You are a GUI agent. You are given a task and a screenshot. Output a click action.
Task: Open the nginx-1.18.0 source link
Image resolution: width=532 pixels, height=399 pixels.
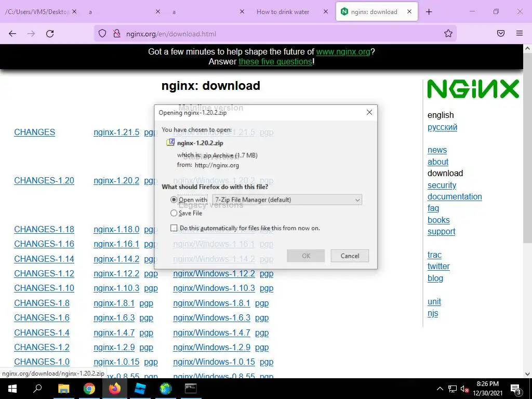click(116, 229)
